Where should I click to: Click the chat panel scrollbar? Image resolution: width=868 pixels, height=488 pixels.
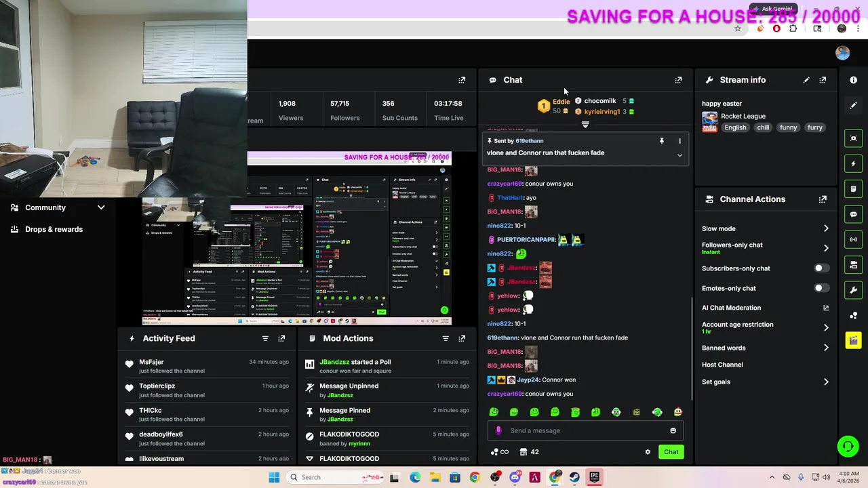[691, 349]
